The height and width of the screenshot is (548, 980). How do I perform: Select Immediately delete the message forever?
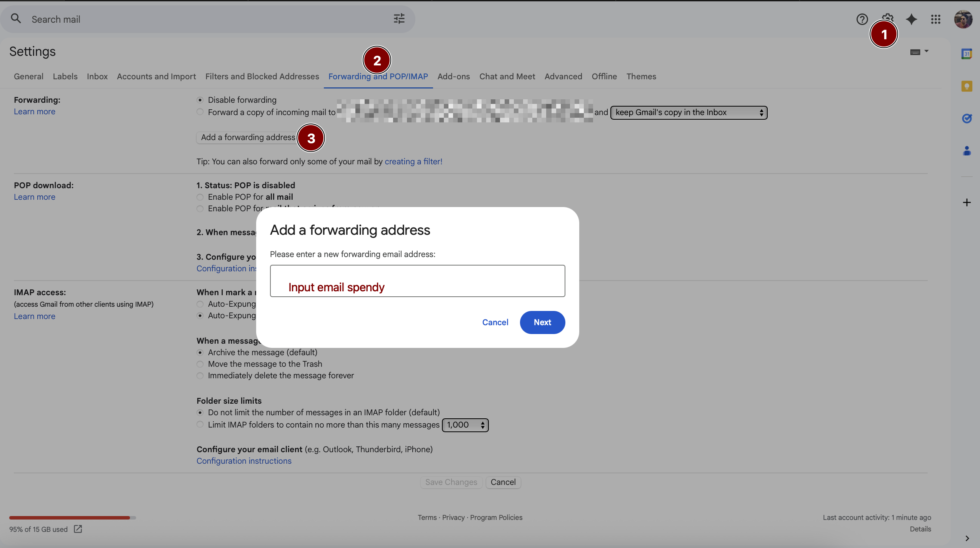[200, 376]
